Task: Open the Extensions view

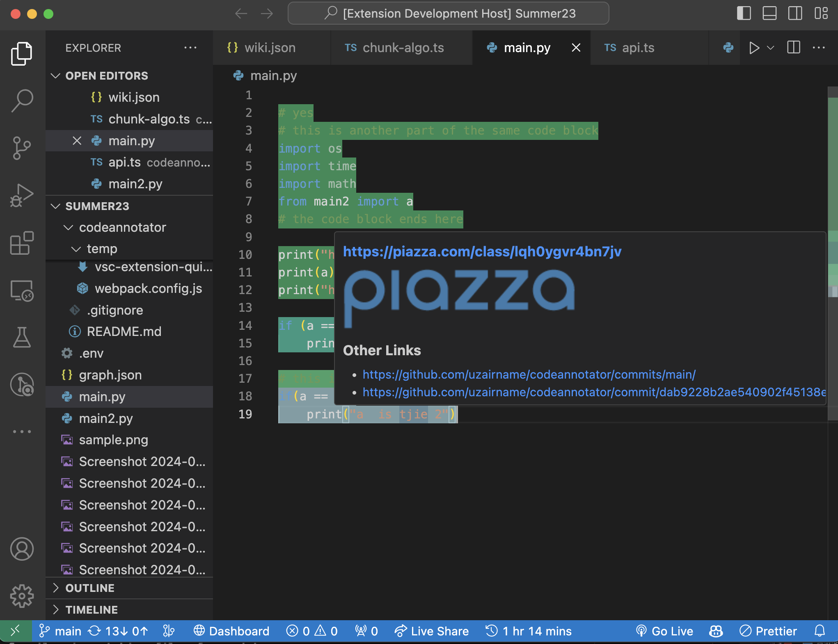Action: (22, 243)
